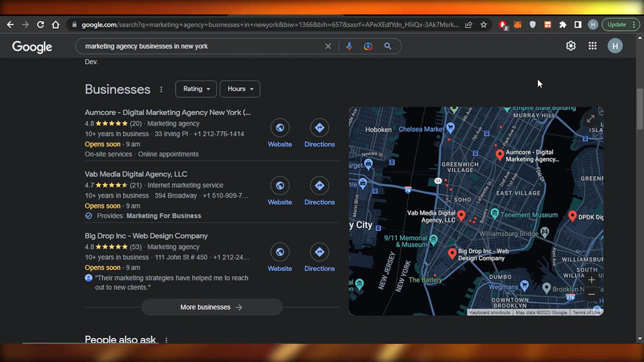Open Google Lens image search camera icon
Viewport: 644px width, 362px height.
pyautogui.click(x=368, y=46)
